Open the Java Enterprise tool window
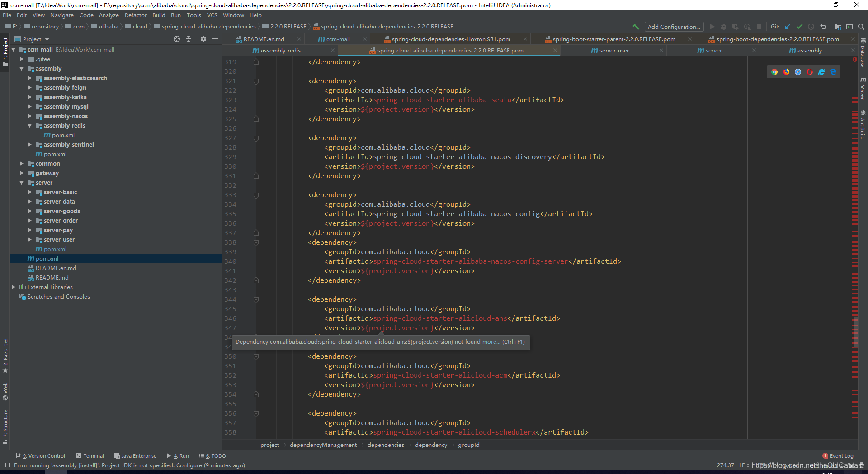 click(135, 456)
